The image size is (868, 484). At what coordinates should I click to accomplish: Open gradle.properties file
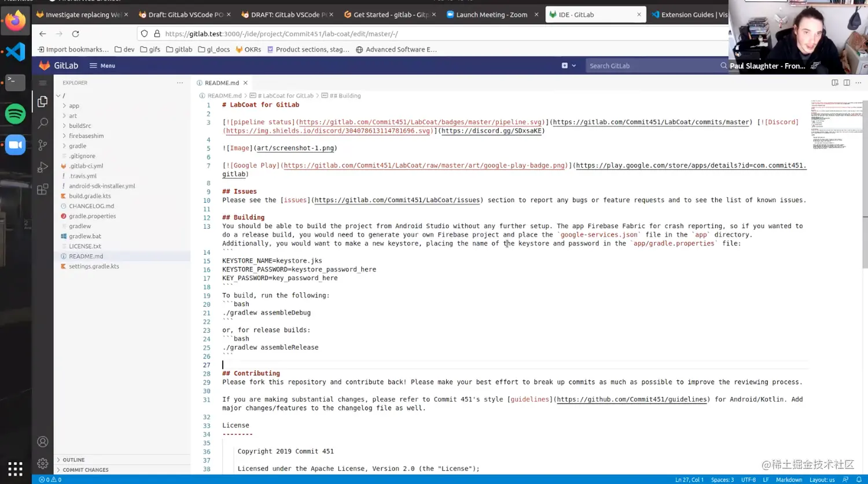click(x=93, y=216)
